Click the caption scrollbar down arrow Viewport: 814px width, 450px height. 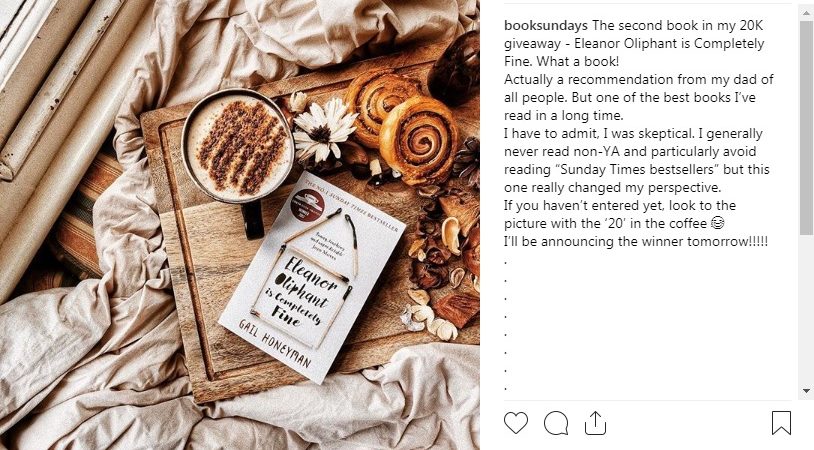tap(806, 391)
